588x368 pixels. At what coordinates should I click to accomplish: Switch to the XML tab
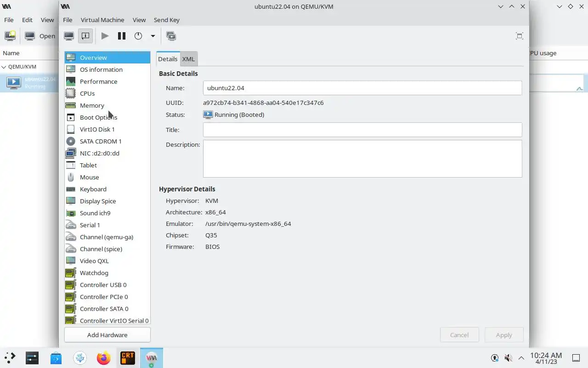point(188,59)
